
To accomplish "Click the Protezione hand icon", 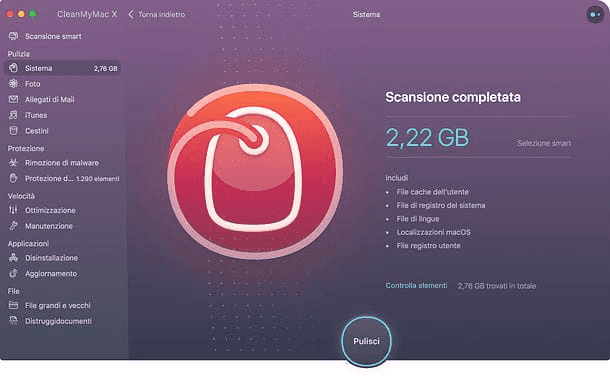I will coord(13,178).
